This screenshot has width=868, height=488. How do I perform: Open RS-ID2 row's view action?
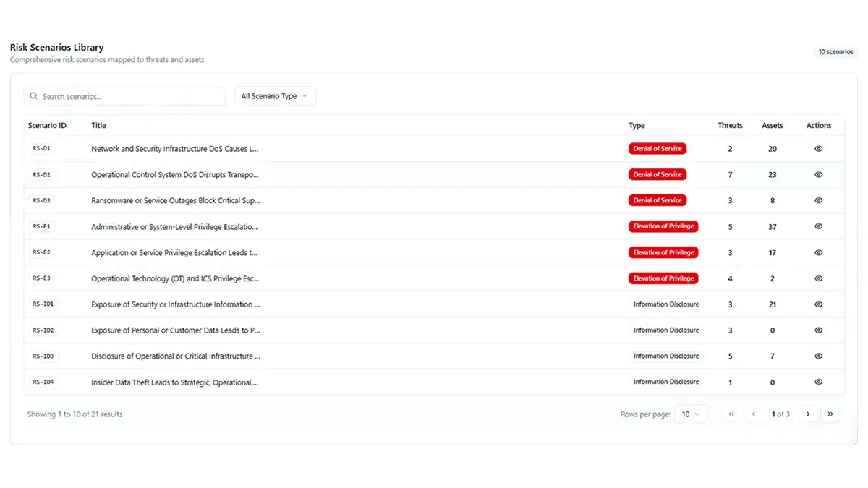pos(819,330)
